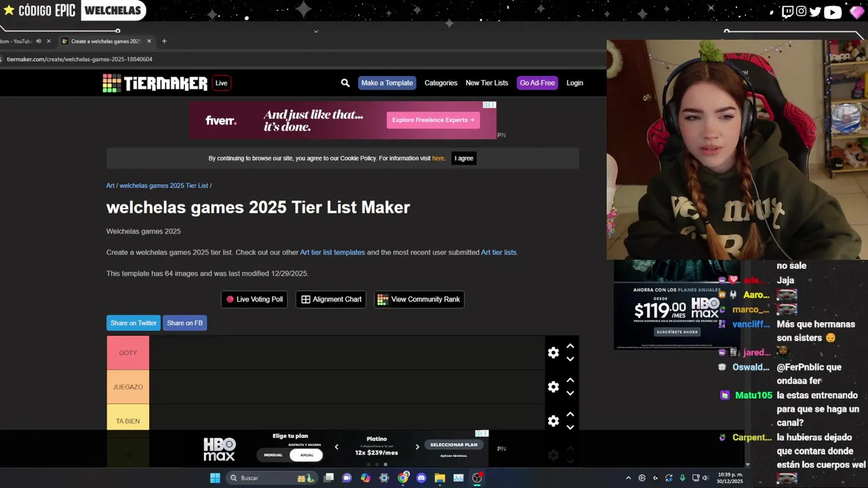Screen dimensions: 868x488
Task: Open a new browser tab
Action: 164,41
